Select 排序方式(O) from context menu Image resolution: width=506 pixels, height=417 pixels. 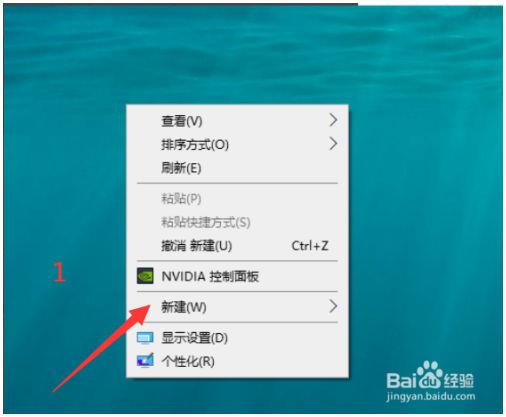[x=237, y=144]
